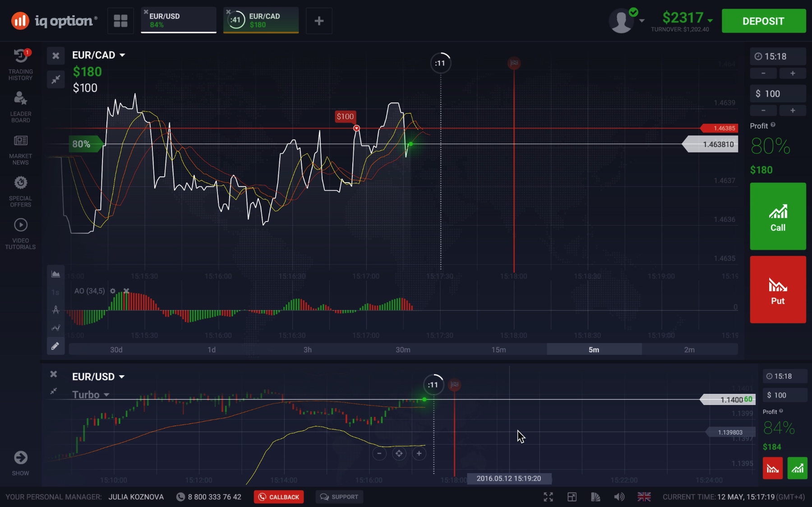Select 5m time range
This screenshot has height=507, width=812.
(x=594, y=350)
